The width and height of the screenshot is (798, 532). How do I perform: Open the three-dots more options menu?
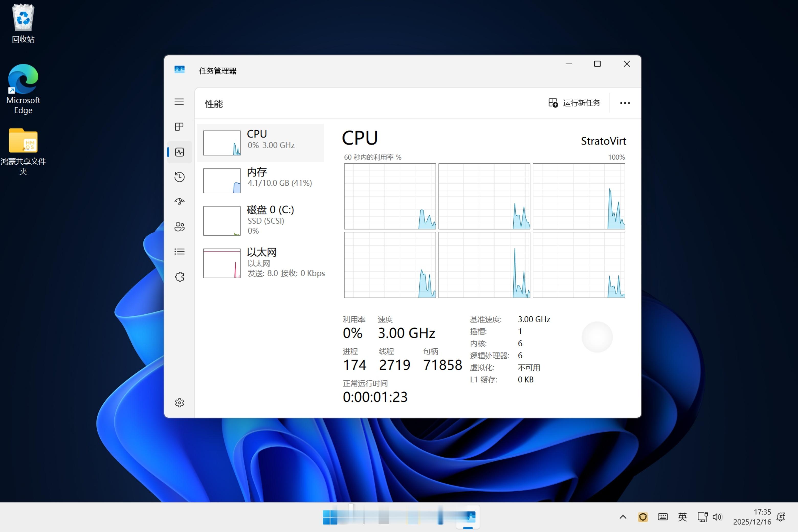[625, 103]
